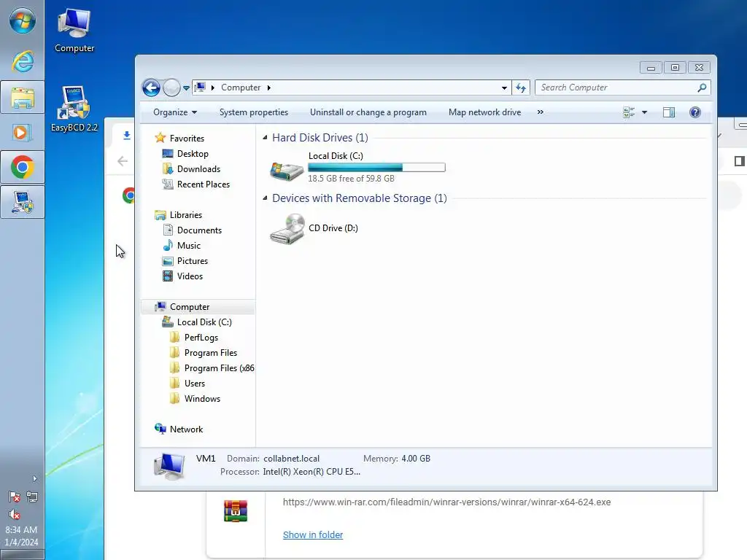Click Action Center flag tray icon
This screenshot has height=560, width=747.
tap(15, 497)
